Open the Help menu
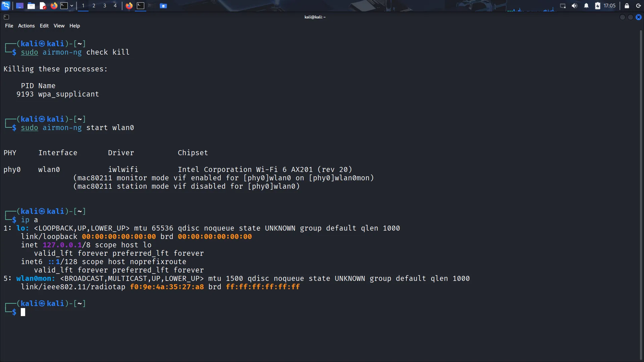Viewport: 644px width, 362px height. tap(74, 26)
